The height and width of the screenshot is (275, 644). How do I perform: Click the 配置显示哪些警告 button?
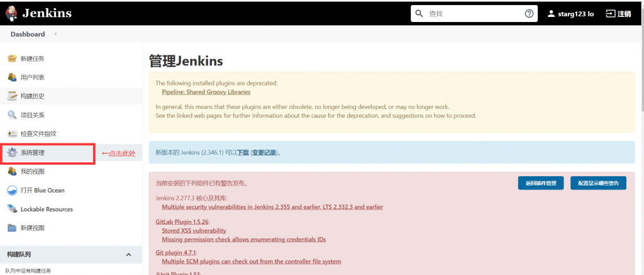(598, 183)
